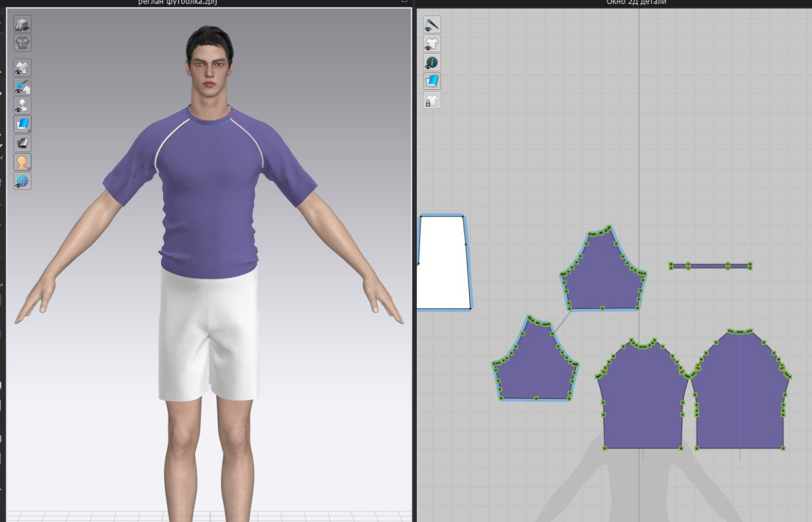
Task: Toggle 3D seamline and pin visibility icon
Action: click(22, 87)
